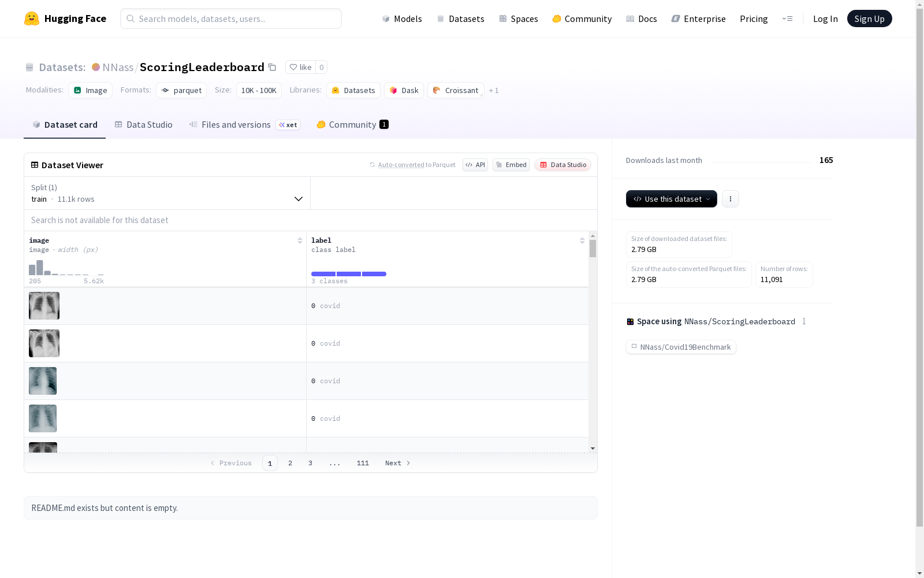Open the Community tab with 1 discussion
Screen dimensions: 924x578
(352, 125)
